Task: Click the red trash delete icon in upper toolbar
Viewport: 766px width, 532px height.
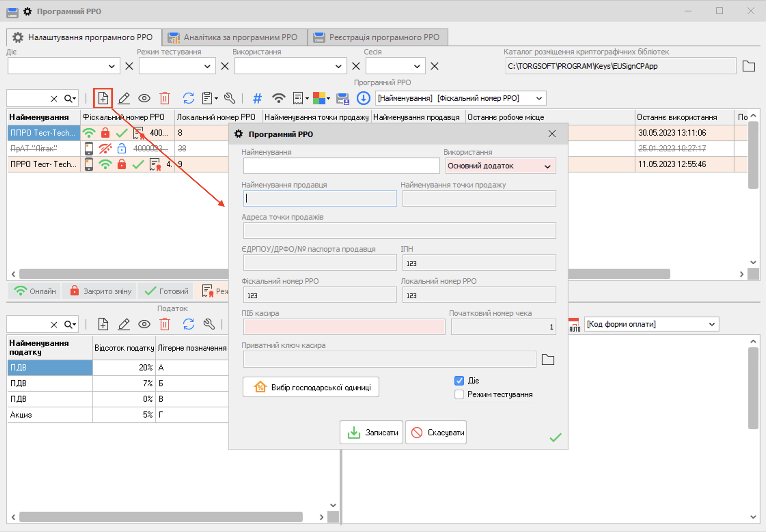Action: [x=165, y=98]
